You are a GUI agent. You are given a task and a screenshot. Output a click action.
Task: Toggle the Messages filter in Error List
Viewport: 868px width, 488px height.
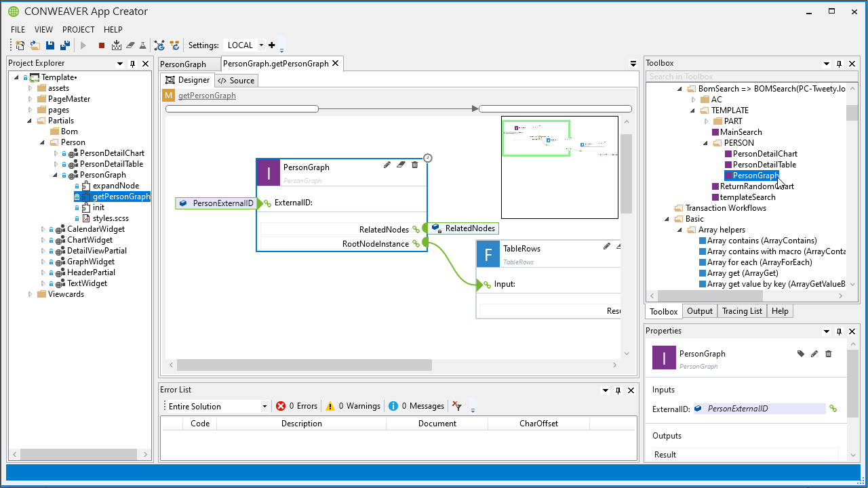[x=416, y=406]
